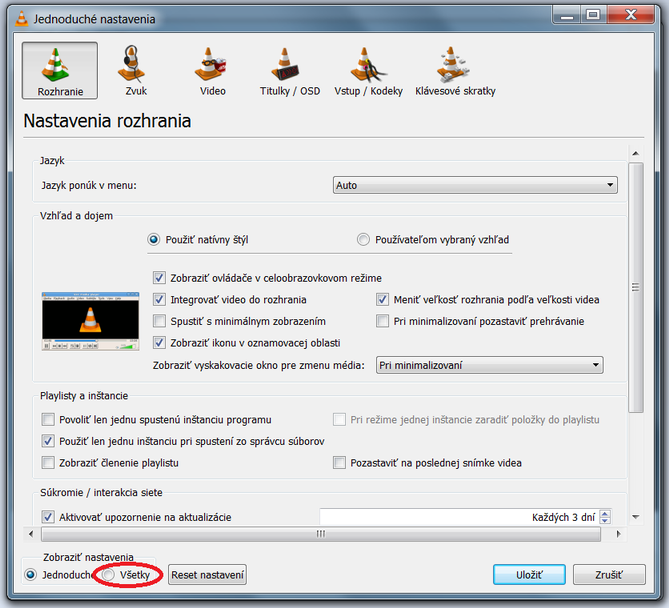Toggle Zobraziť ikonu v oznamovacej oblasti

coord(159,343)
